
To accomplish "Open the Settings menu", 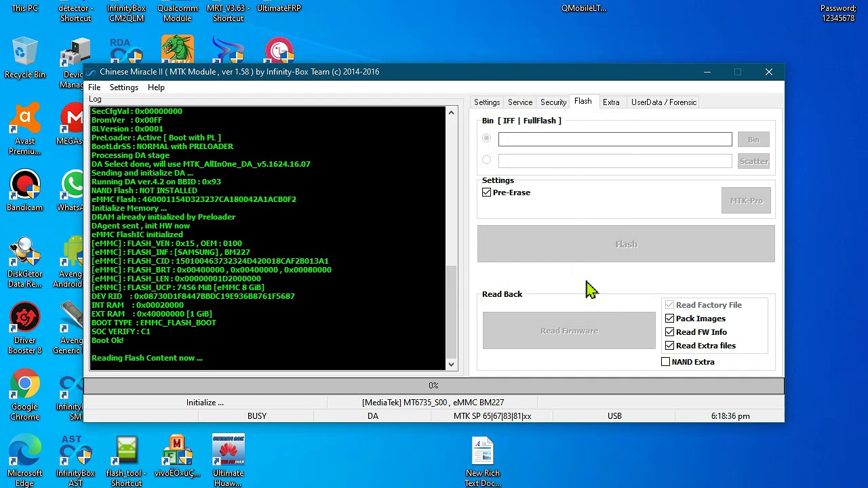I will click(x=124, y=87).
